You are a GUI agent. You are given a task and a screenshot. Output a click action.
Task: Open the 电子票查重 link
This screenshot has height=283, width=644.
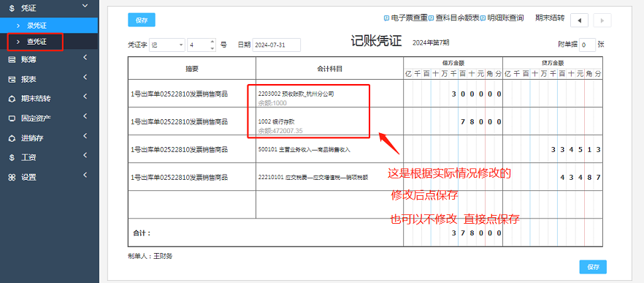point(409,18)
